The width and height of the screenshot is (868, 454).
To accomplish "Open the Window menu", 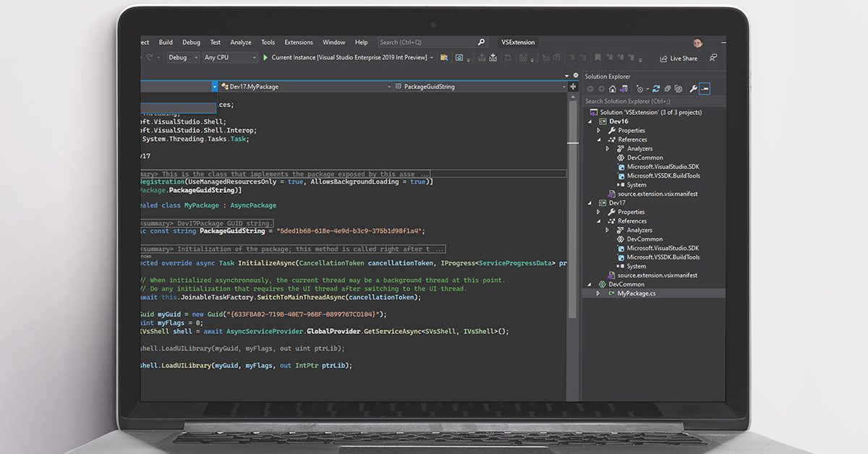I will (334, 43).
